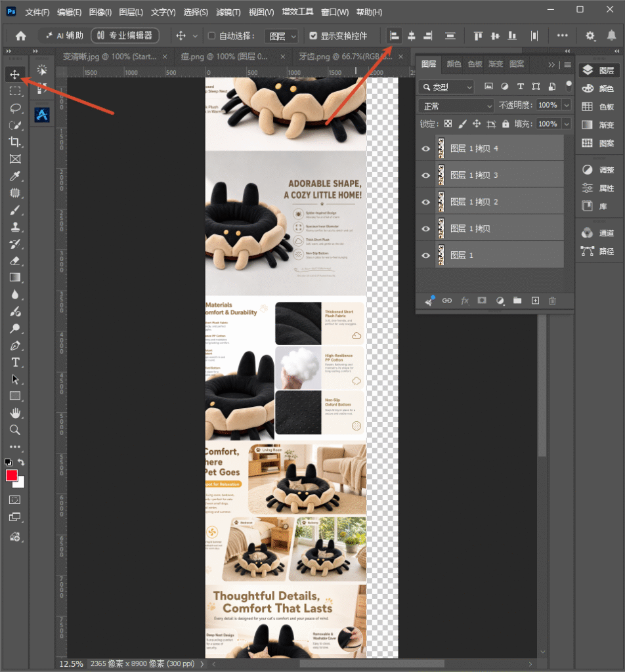This screenshot has height=672, width=625.
Task: Open the options bar settings gear
Action: click(590, 36)
